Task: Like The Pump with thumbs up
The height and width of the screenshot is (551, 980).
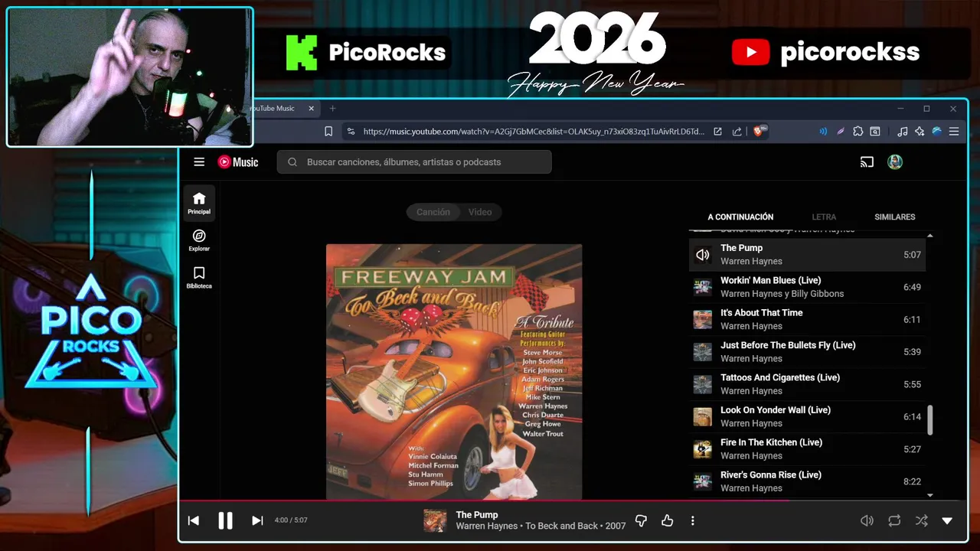Action: tap(668, 520)
